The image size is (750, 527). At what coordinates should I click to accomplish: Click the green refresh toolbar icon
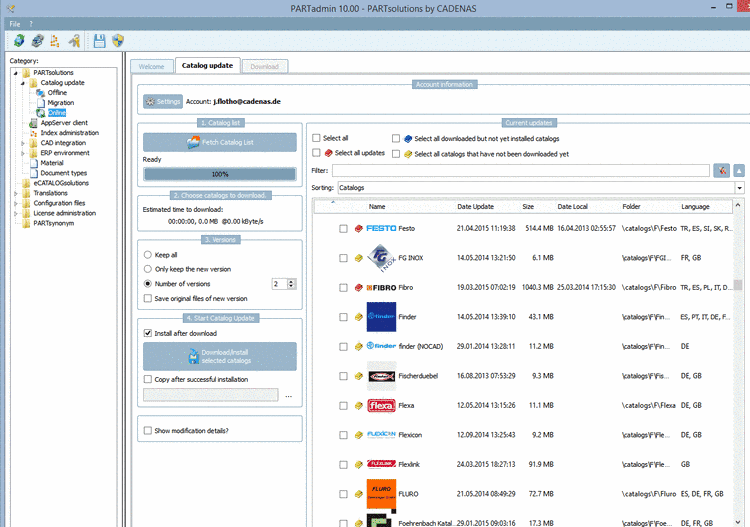tap(19, 41)
